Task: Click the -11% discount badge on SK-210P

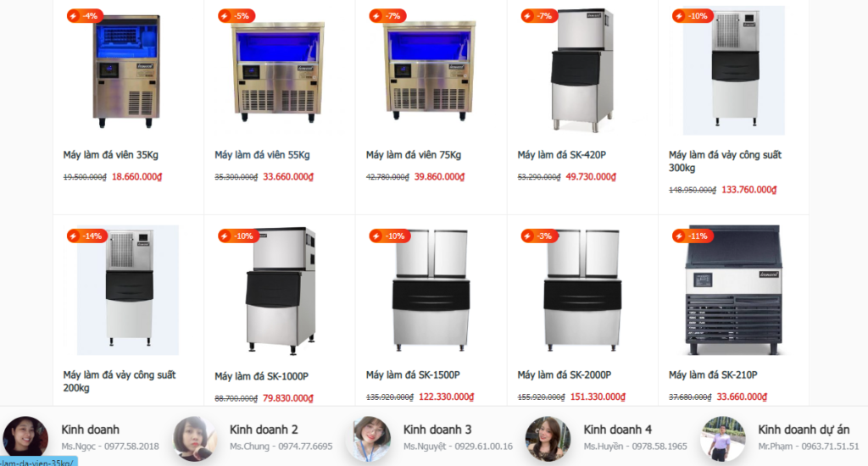Action: [693, 236]
